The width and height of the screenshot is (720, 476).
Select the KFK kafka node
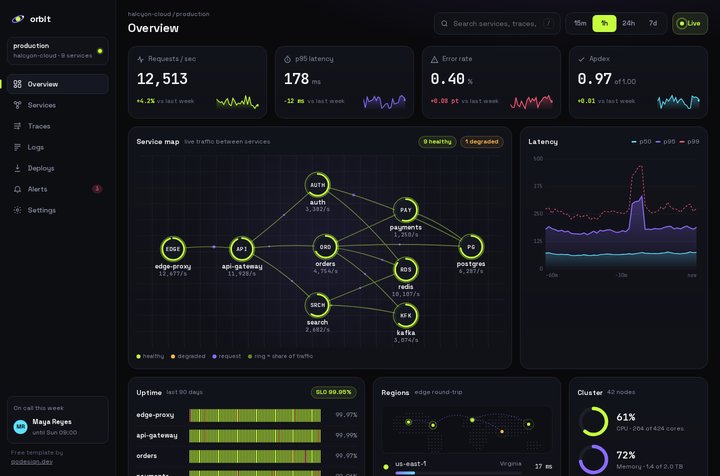(405, 315)
